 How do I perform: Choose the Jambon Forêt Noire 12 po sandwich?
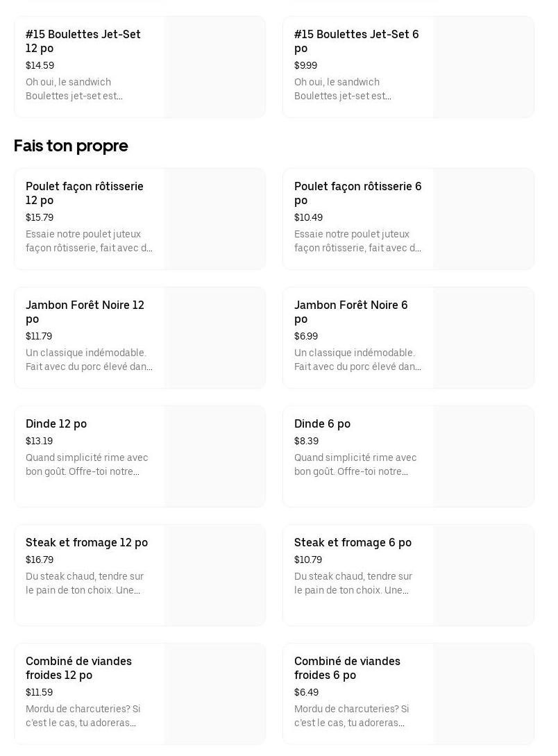85,312
